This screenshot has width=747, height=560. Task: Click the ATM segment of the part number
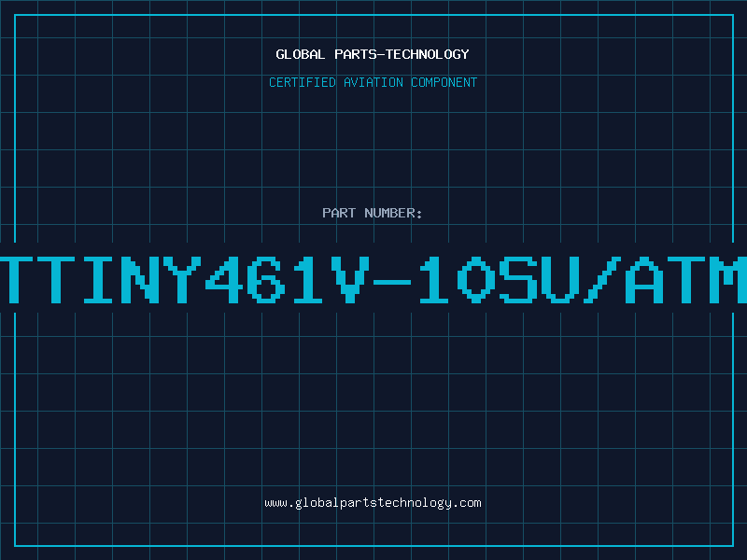coord(686,280)
